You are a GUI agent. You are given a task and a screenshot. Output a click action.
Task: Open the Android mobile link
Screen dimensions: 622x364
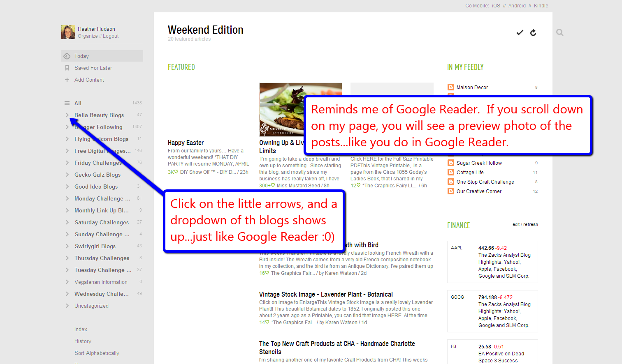[x=517, y=6]
